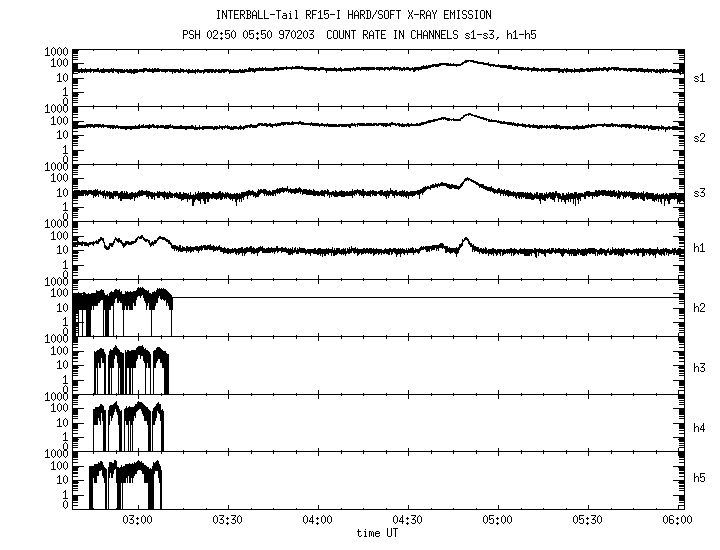Select the h2 channel label
The height and width of the screenshot is (550, 720).
coord(700,308)
